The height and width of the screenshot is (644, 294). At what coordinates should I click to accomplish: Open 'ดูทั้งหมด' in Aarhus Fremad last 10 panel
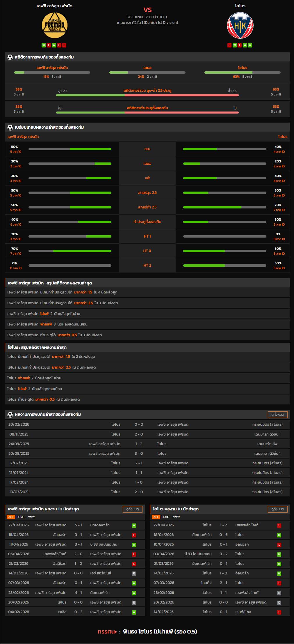(x=133, y=509)
